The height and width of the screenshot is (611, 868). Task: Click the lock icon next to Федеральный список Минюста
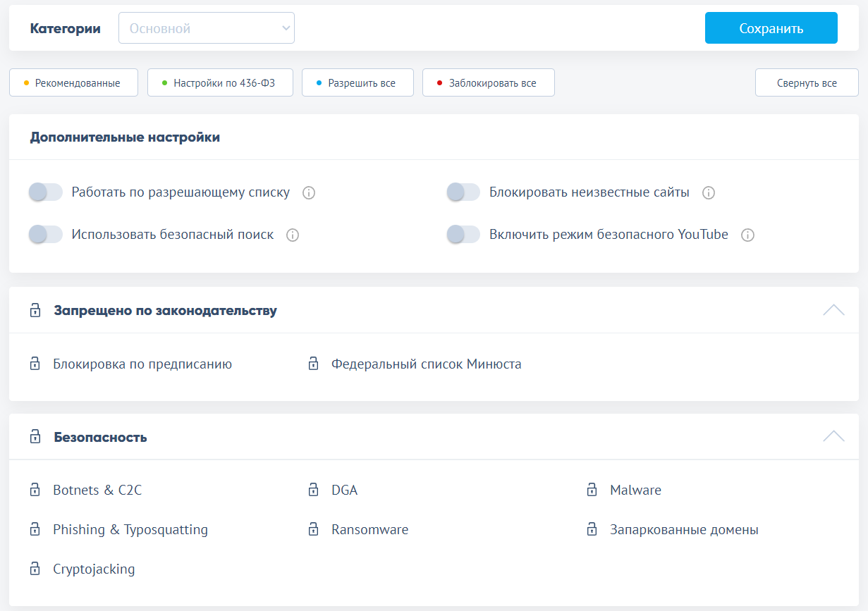pyautogui.click(x=313, y=364)
